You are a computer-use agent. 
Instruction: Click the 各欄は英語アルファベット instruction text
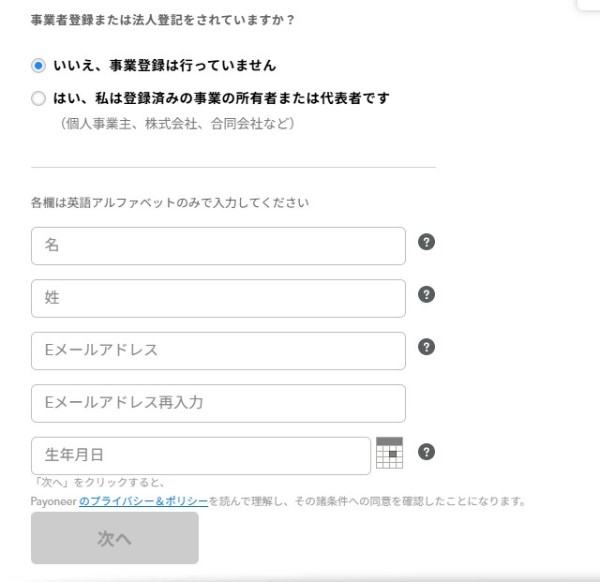click(170, 203)
